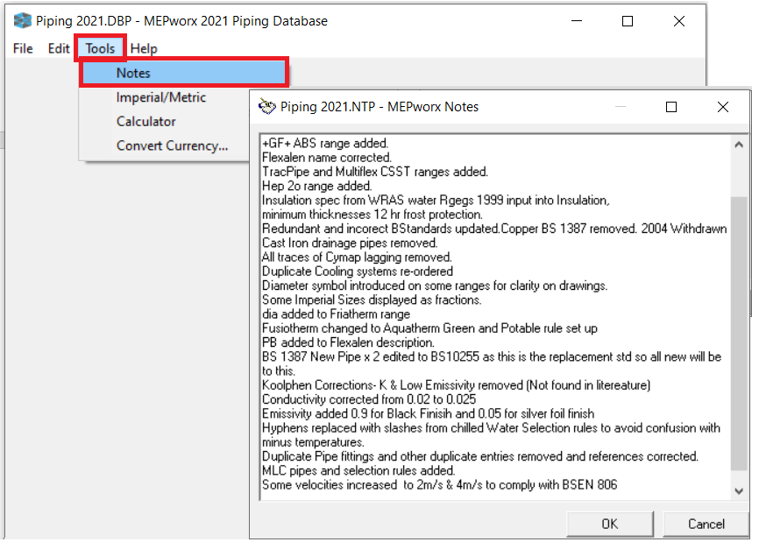
Task: Close the Piping Database main window
Action: pyautogui.click(x=679, y=21)
